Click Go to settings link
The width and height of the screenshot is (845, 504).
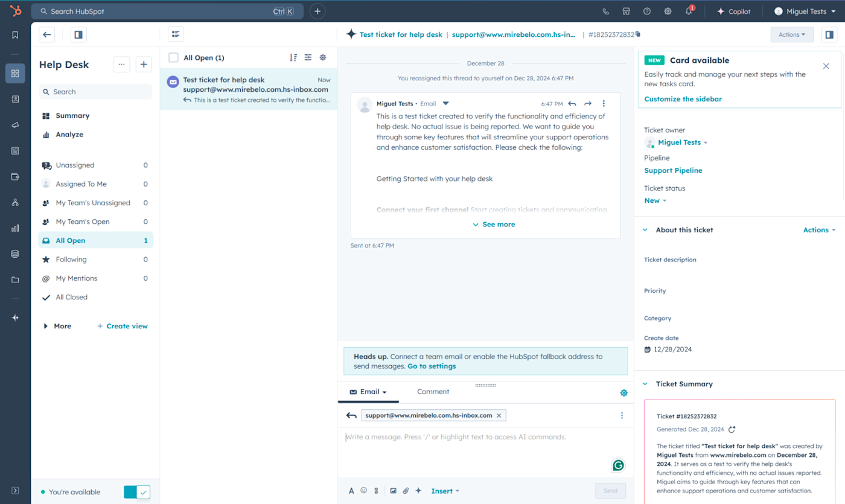(432, 366)
